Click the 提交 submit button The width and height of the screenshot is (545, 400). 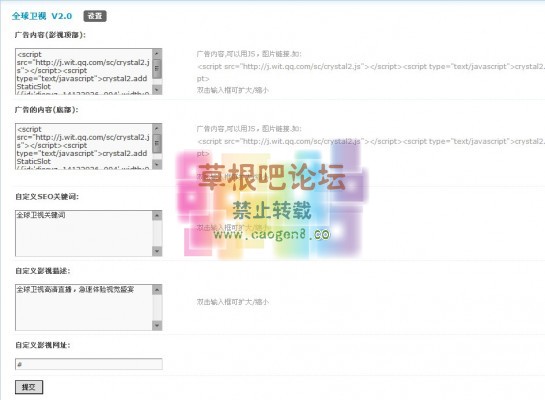(x=29, y=387)
